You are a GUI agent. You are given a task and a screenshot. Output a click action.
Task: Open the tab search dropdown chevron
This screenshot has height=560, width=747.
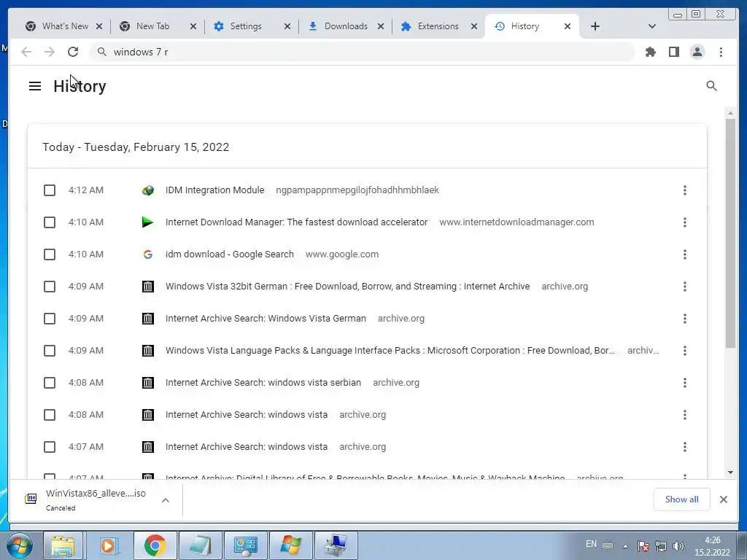click(x=651, y=26)
